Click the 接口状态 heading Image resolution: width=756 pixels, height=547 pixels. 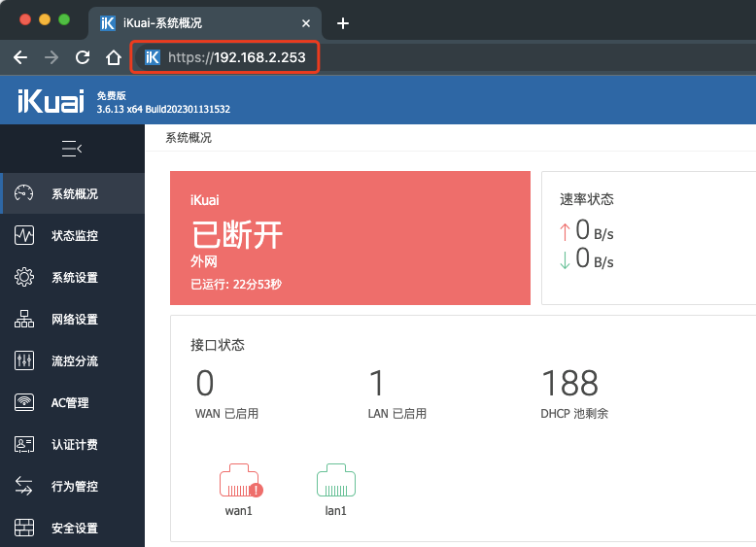[x=218, y=345]
